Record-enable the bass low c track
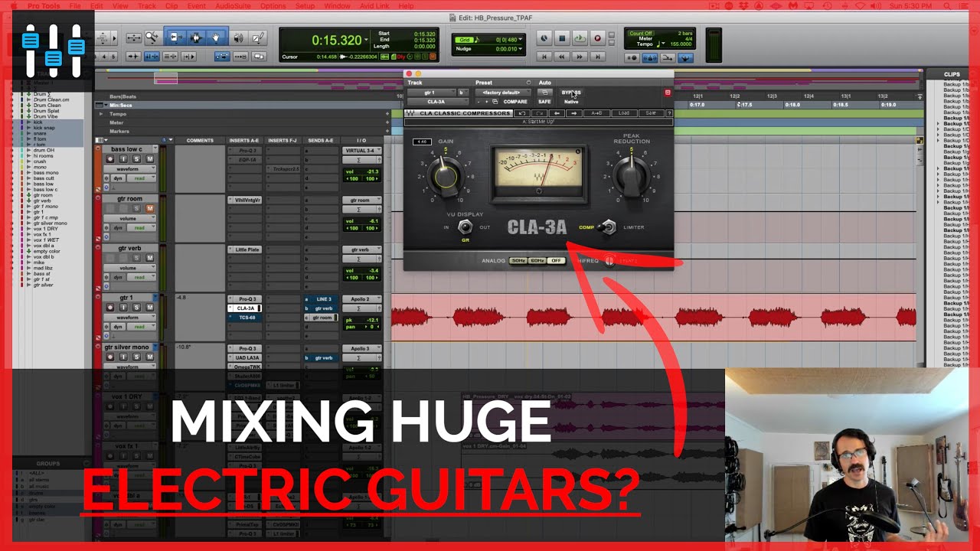This screenshot has width=980, height=551. click(x=110, y=159)
